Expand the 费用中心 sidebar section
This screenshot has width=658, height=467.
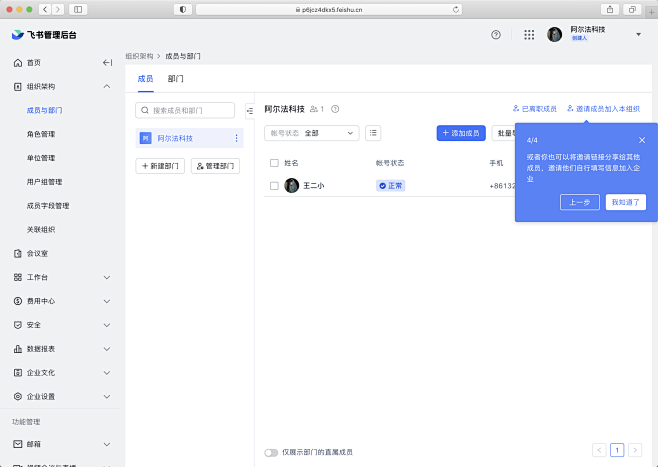coord(107,301)
